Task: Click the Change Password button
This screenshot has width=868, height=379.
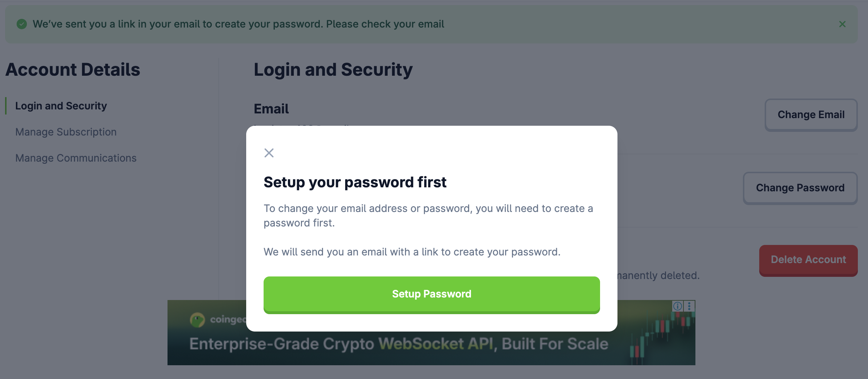Action: [800, 188]
